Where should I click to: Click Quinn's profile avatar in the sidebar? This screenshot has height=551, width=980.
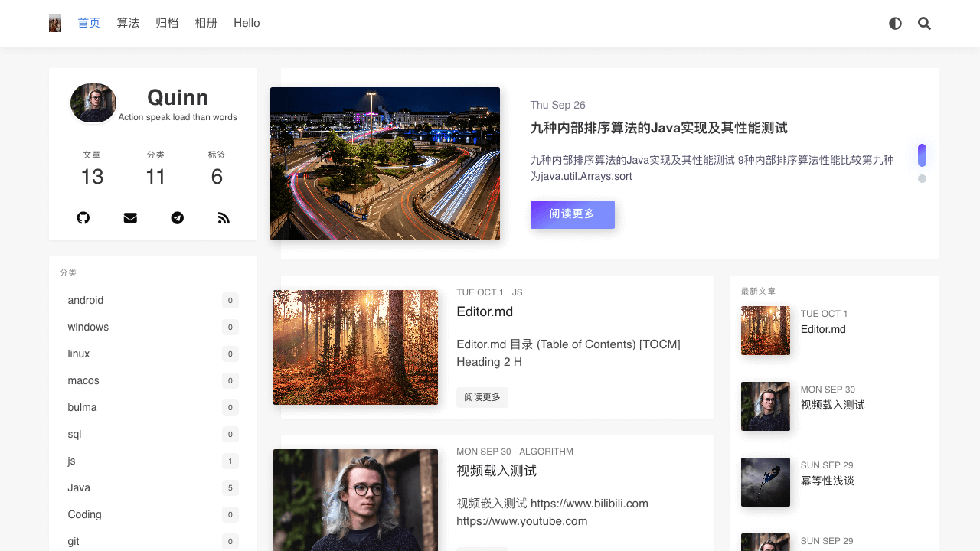tap(93, 103)
